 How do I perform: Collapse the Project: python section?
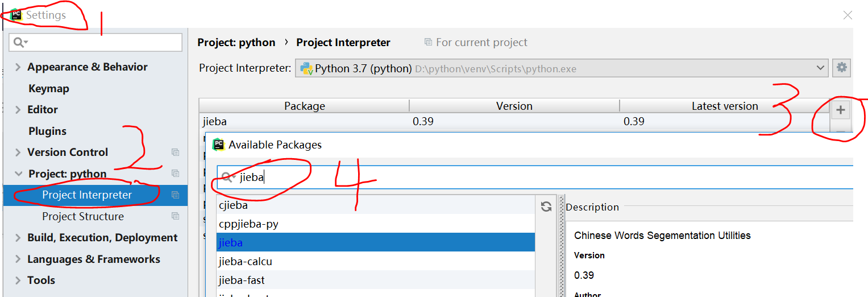(18, 174)
